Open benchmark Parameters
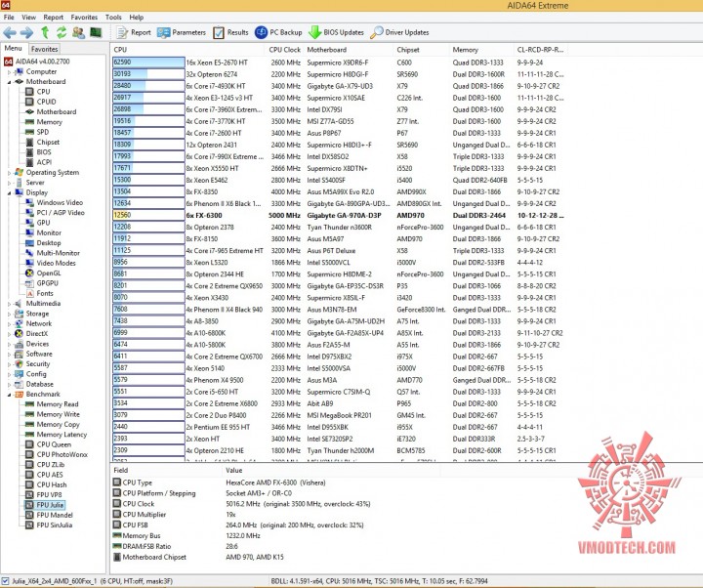This screenshot has height=588, width=703. (x=182, y=32)
